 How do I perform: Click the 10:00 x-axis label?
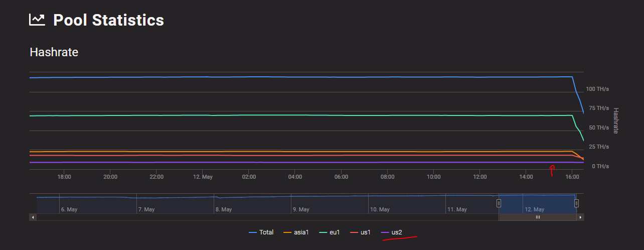(434, 177)
